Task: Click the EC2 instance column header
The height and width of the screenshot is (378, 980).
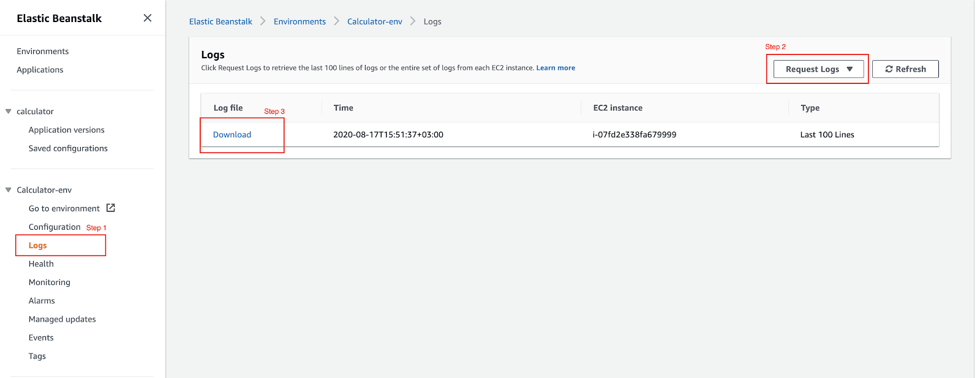Action: pyautogui.click(x=618, y=108)
